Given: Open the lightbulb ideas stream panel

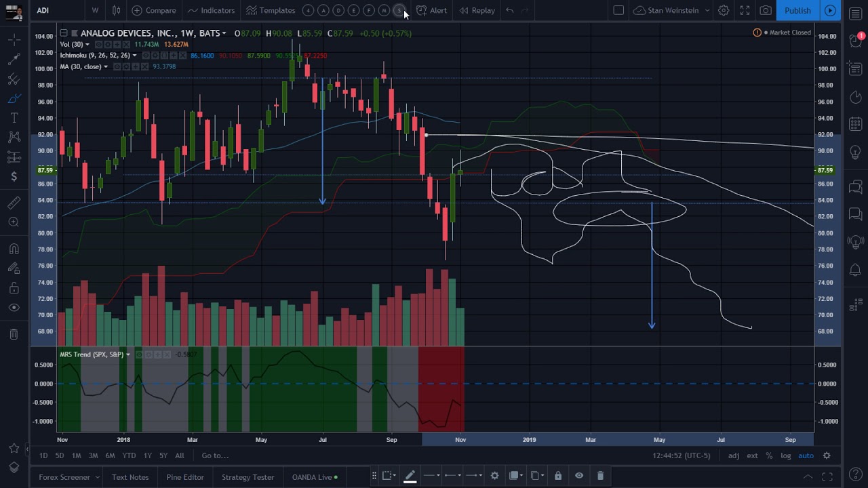Looking at the screenshot, I should (855, 242).
